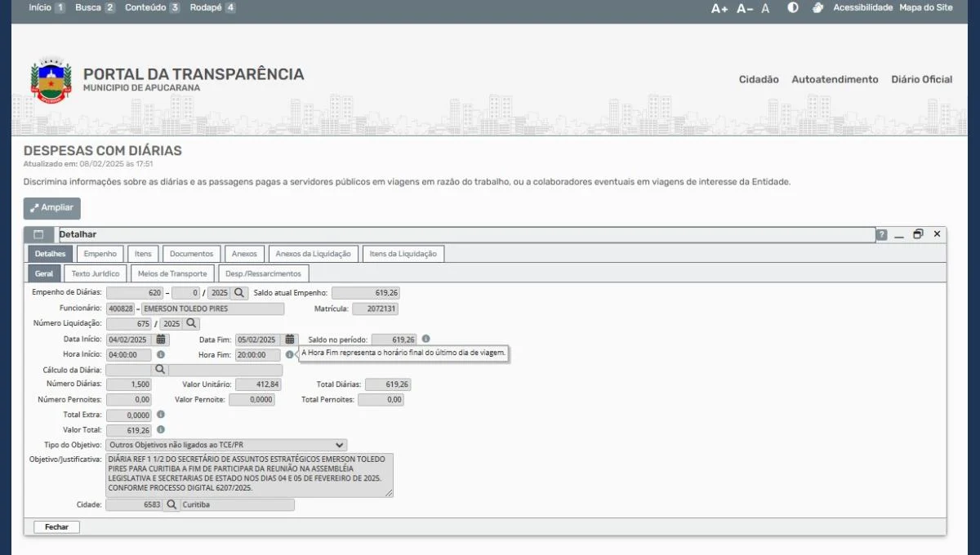Image resolution: width=980 pixels, height=555 pixels.
Task: Toggle high contrast mode
Action: pos(792,8)
